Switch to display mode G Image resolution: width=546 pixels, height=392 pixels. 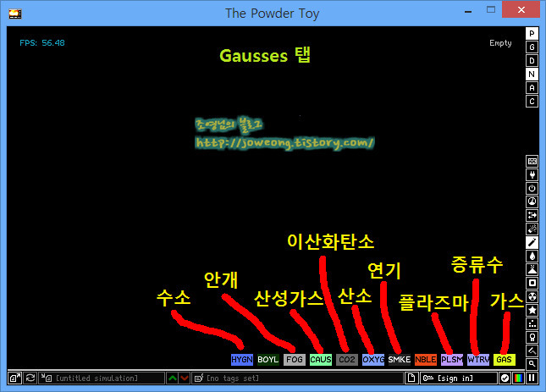point(532,47)
